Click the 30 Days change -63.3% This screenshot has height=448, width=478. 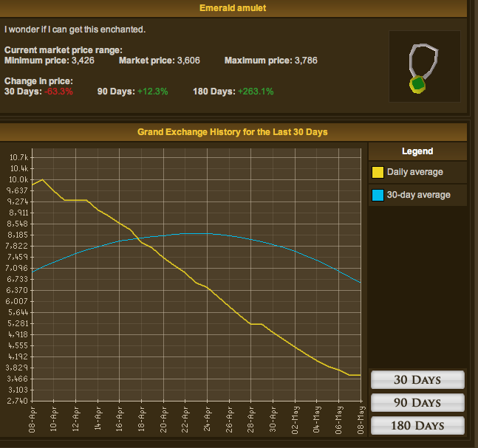click(58, 92)
